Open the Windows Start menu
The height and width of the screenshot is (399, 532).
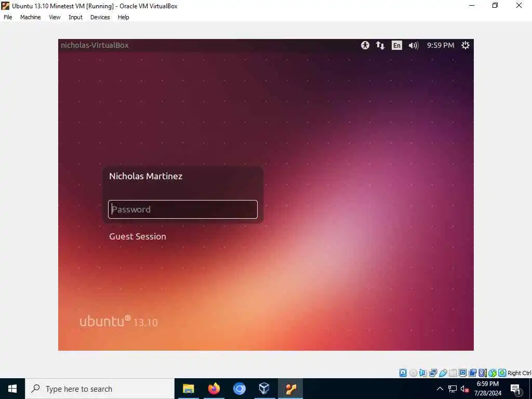point(12,389)
